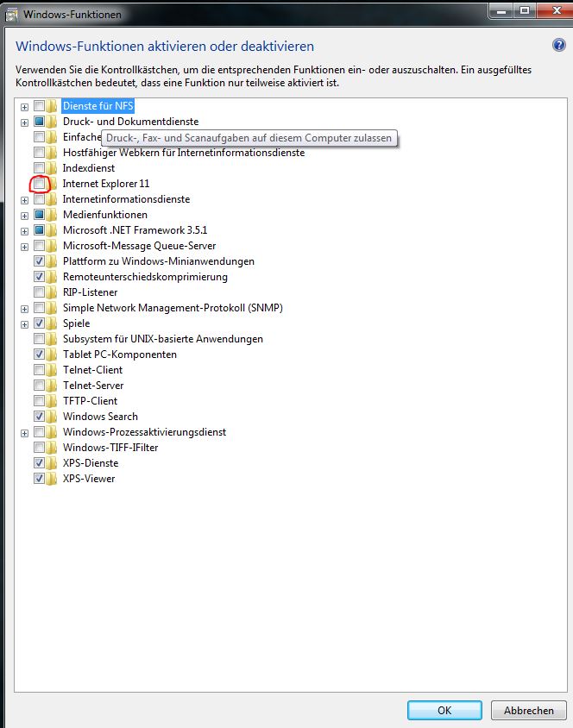Expand Windows-Prozessaktivierungsdienst node
The height and width of the screenshot is (728, 573).
[25, 433]
